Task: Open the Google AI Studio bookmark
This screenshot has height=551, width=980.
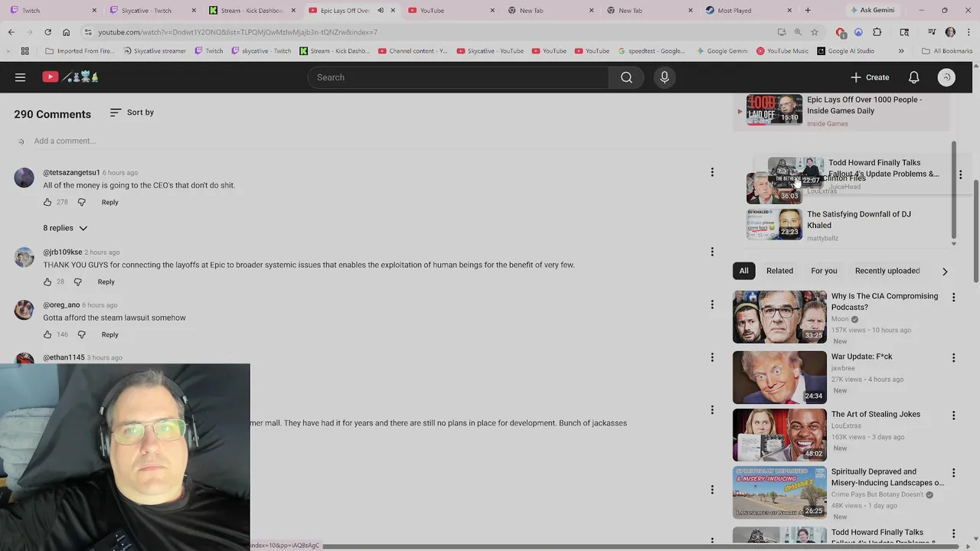Action: [x=845, y=51]
